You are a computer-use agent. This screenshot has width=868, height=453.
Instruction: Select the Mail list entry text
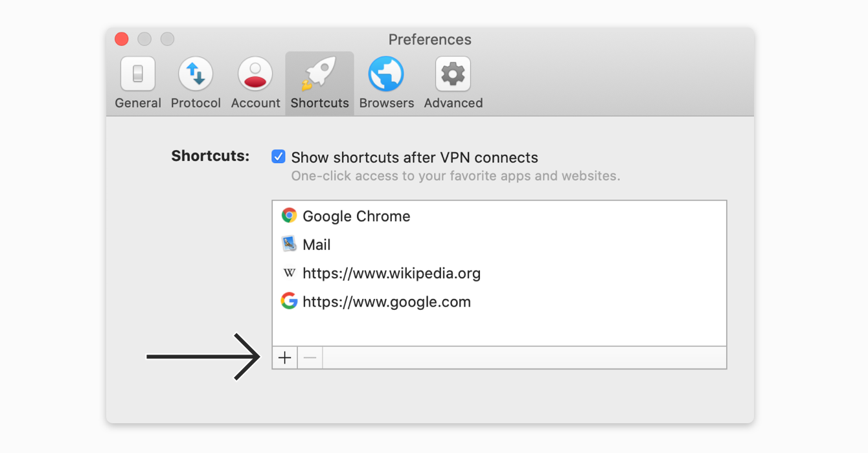(317, 245)
